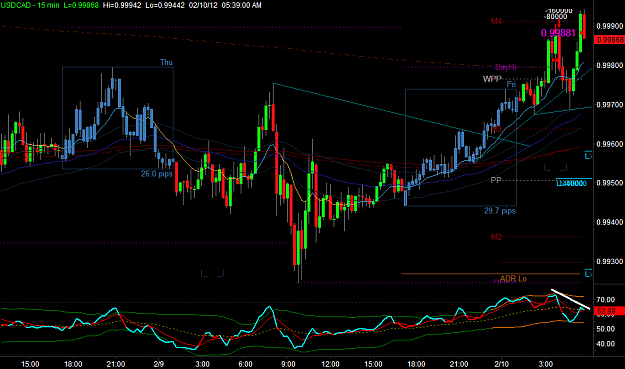Click the 40.00 indicator axis label
The width and height of the screenshot is (625, 369).
click(606, 344)
